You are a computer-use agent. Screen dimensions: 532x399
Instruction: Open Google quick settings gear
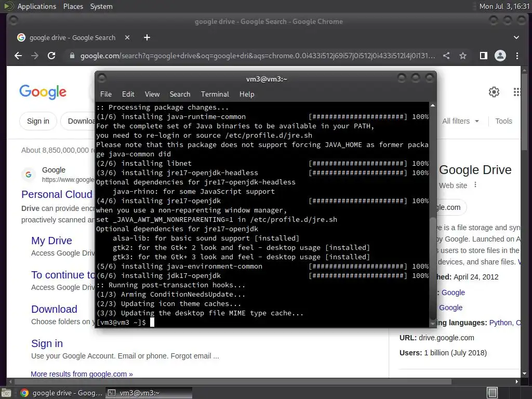494,91
